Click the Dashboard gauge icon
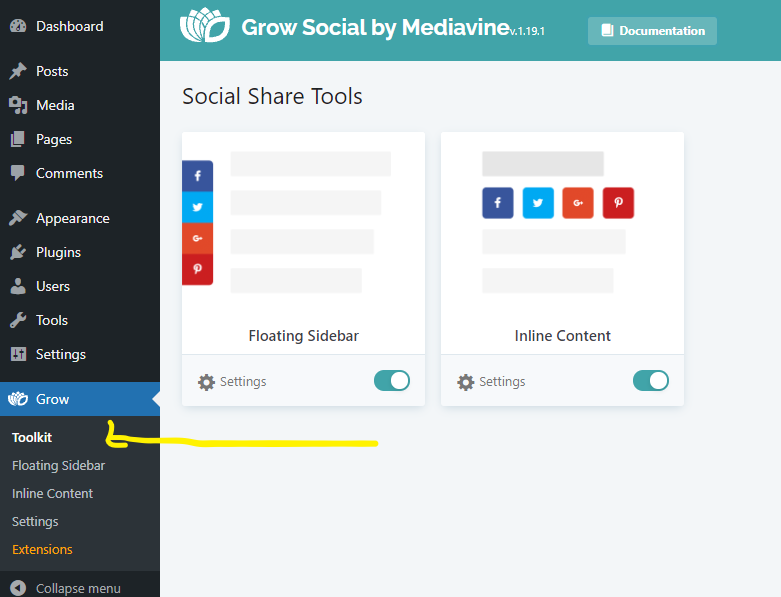The height and width of the screenshot is (597, 781). [18, 26]
